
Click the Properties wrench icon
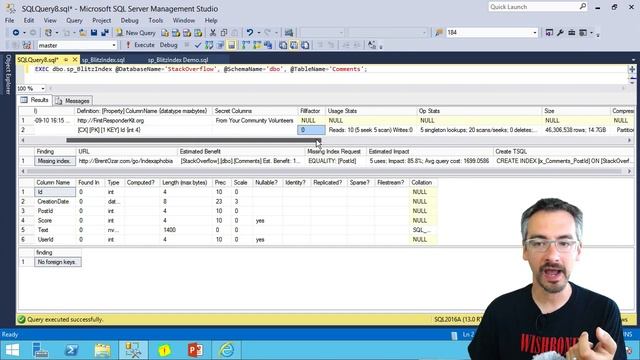point(560,32)
